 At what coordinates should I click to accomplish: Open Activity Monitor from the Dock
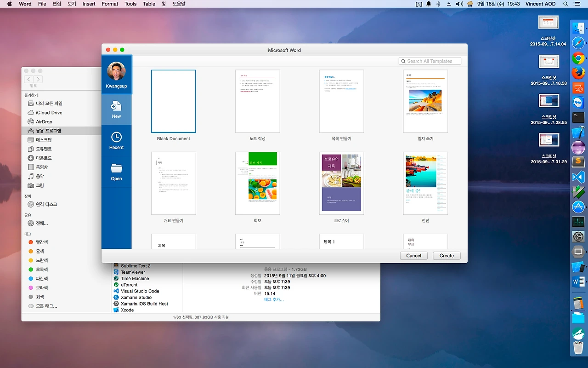tap(578, 222)
